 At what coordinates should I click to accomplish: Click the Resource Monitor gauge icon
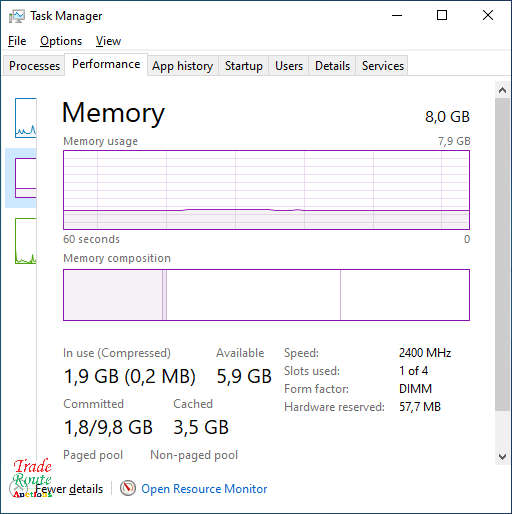[128, 488]
